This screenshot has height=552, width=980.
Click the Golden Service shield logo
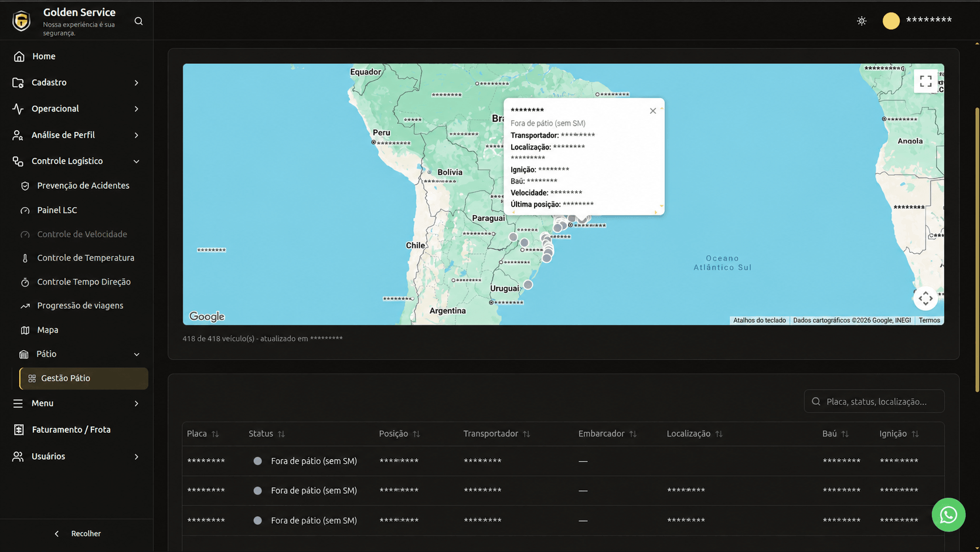(22, 21)
